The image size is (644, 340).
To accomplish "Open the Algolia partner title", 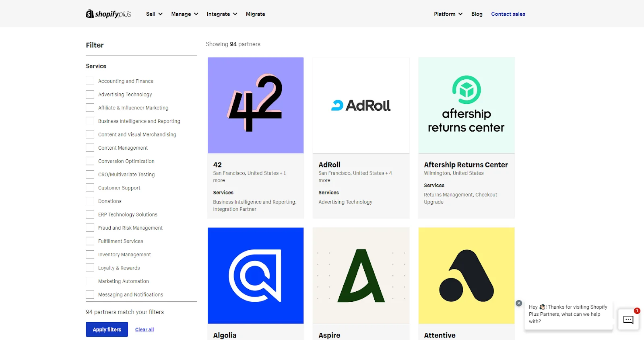I will 225,335.
